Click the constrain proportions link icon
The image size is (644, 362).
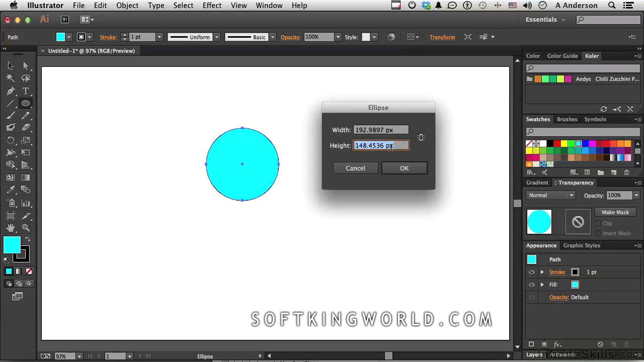click(x=421, y=137)
